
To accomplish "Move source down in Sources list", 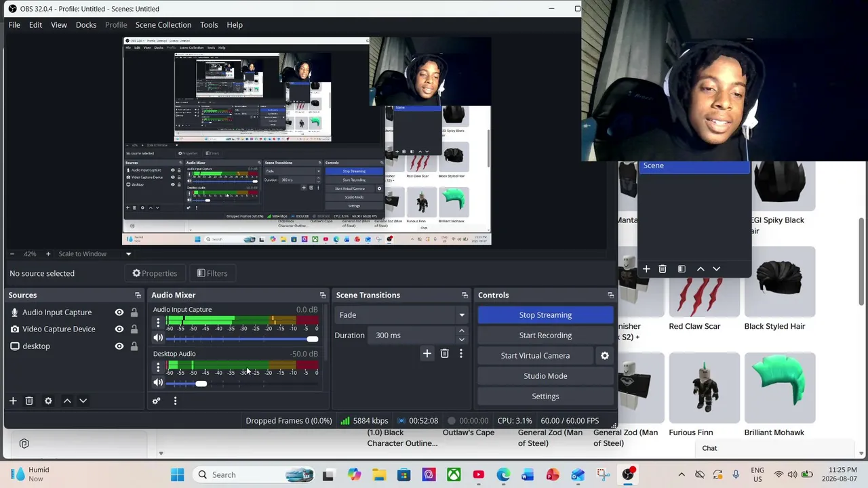I will click(83, 401).
